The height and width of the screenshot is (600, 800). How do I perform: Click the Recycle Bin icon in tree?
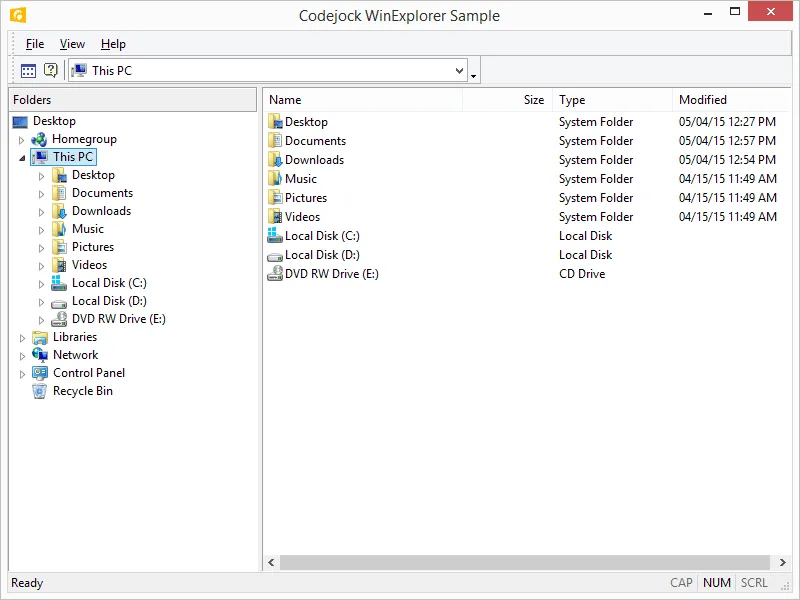[x=39, y=391]
